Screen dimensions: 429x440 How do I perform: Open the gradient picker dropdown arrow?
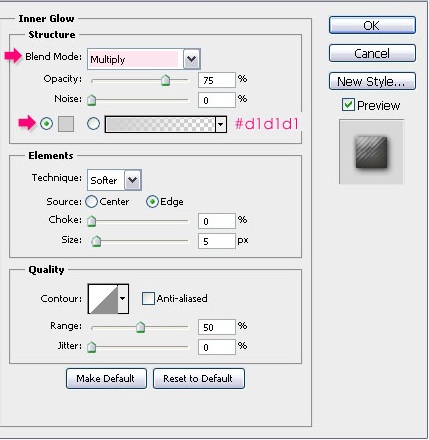pos(220,124)
